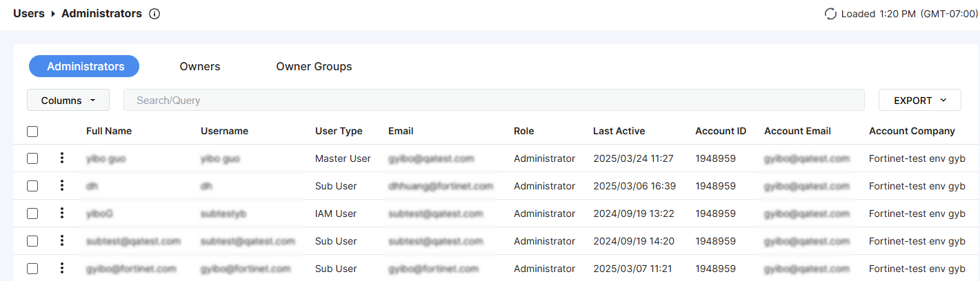The width and height of the screenshot is (980, 281).
Task: Open the three-dot menu for the 2024/09/19 14:20 row
Action: tap(62, 241)
